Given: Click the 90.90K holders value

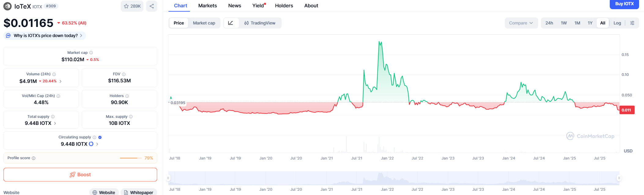Looking at the screenshot, I should (x=119, y=103).
